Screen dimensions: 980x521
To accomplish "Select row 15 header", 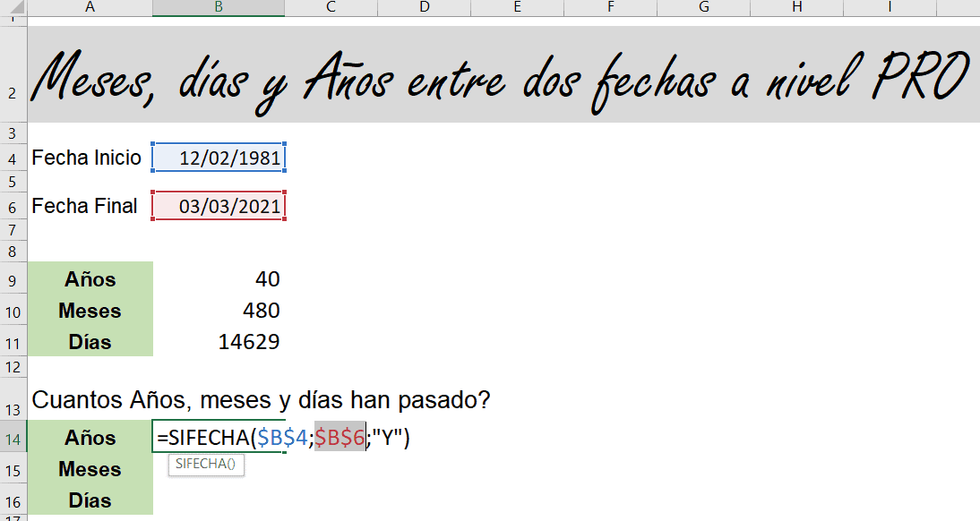I will pyautogui.click(x=13, y=468).
